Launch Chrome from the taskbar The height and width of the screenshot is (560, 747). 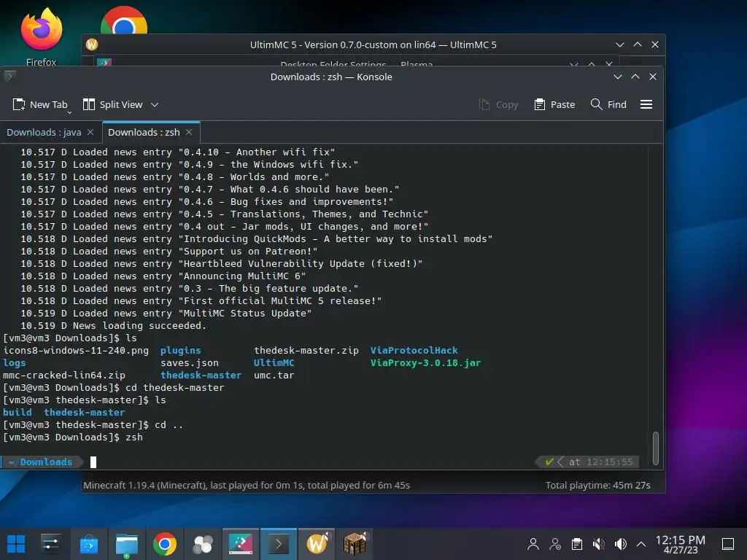coord(165,544)
